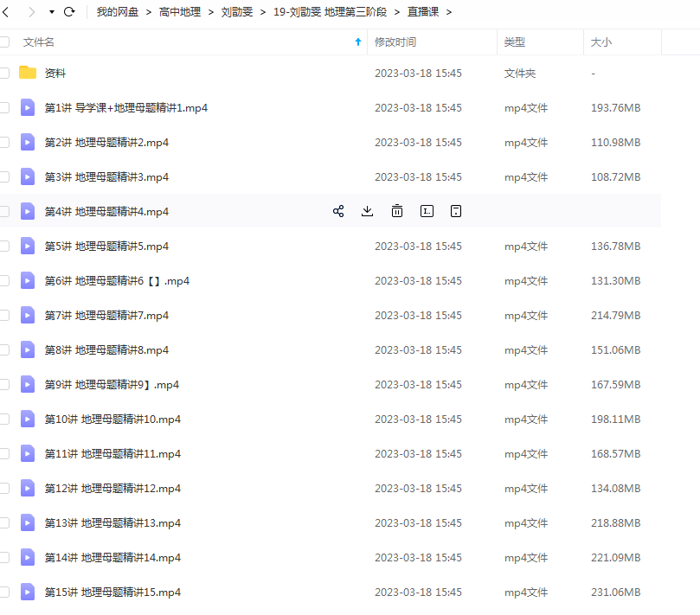Check the box for 第1讲 导学课 file
Image resolution: width=700 pixels, height=615 pixels.
(4, 108)
